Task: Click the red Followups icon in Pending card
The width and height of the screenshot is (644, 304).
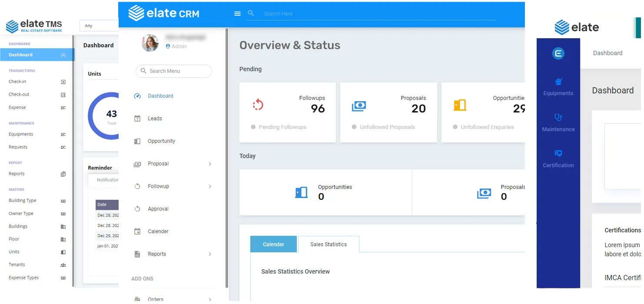Action: pyautogui.click(x=258, y=105)
